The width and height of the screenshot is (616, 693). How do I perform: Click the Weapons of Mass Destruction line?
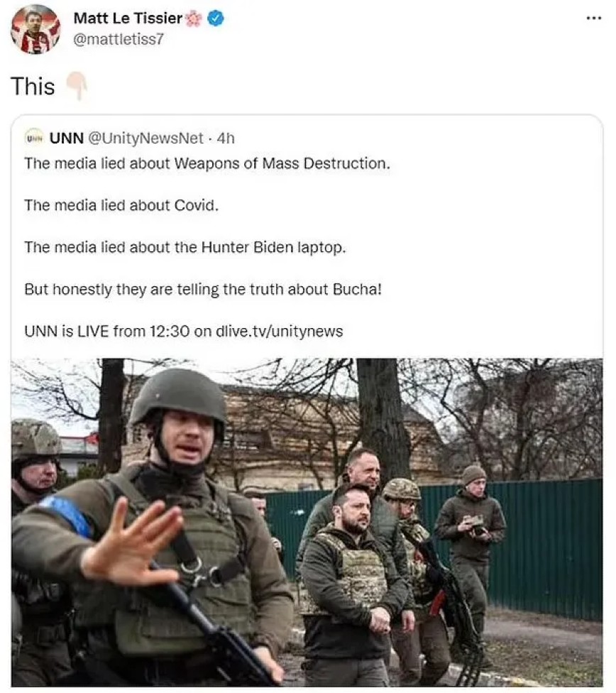pos(207,163)
